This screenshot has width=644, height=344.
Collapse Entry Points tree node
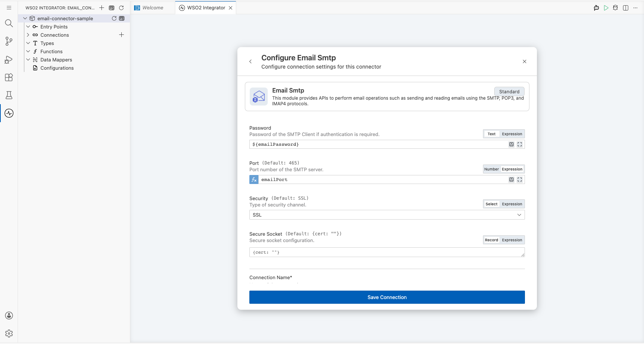tap(28, 27)
